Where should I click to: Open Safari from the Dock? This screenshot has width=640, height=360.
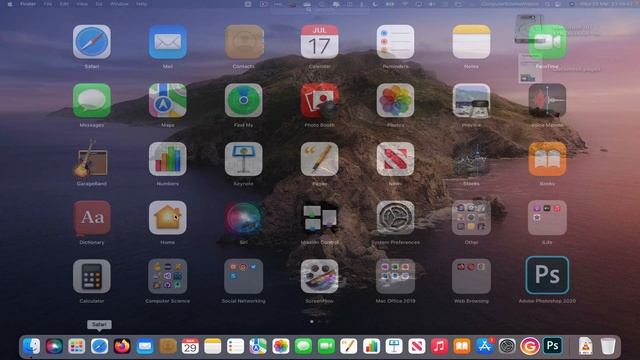[99, 347]
